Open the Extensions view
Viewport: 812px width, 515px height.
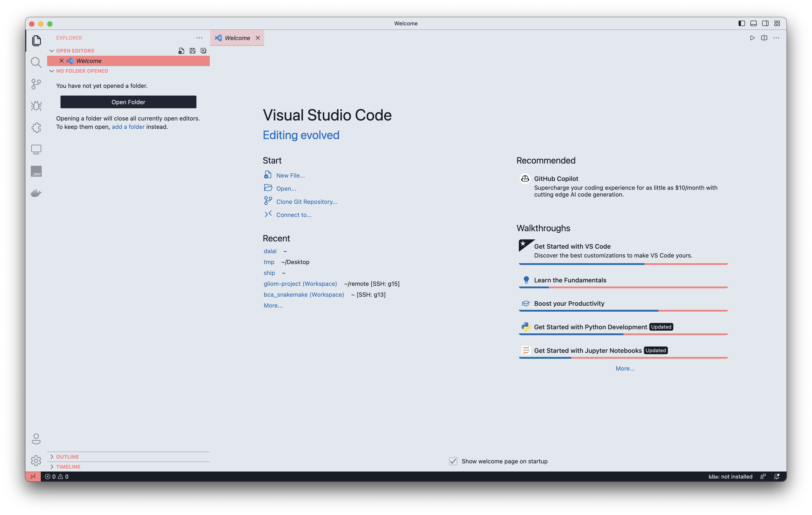pos(36,128)
